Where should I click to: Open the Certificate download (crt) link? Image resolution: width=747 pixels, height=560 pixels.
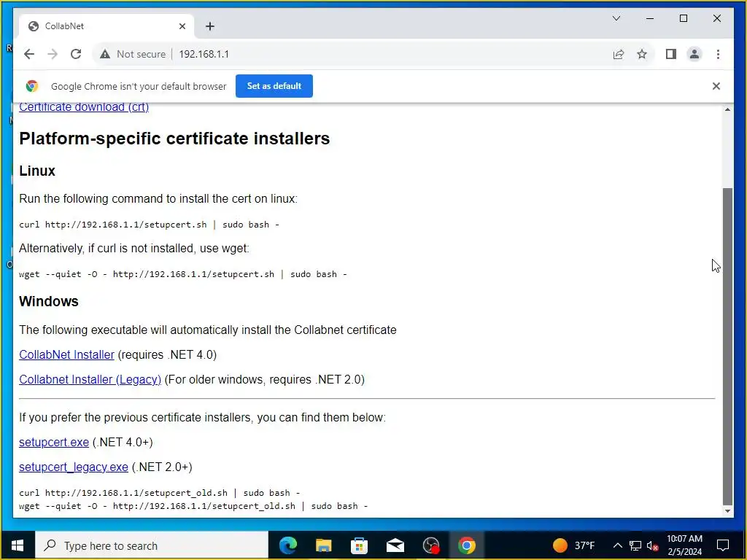pos(84,107)
